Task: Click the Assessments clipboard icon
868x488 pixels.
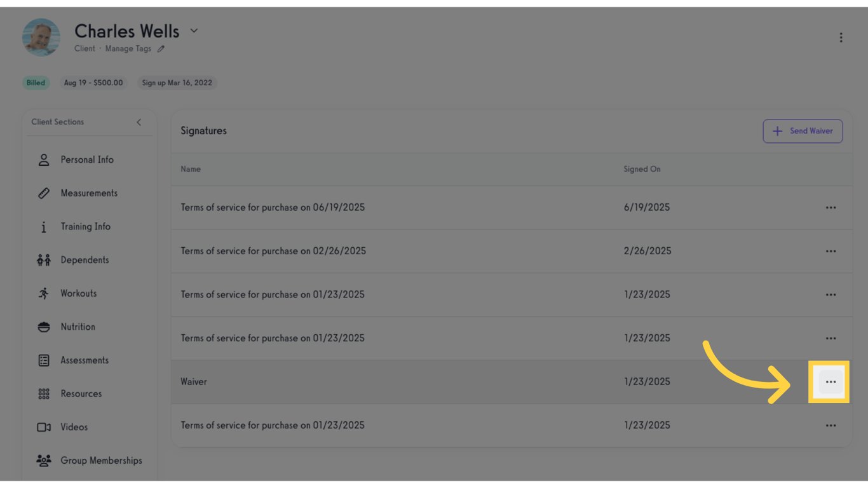Action: [x=43, y=360]
